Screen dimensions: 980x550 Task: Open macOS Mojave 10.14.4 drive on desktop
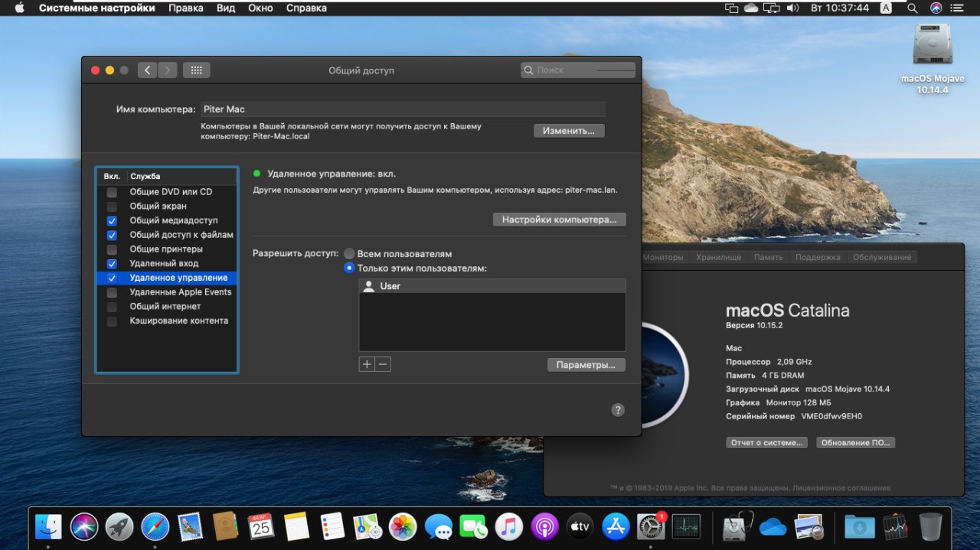933,59
